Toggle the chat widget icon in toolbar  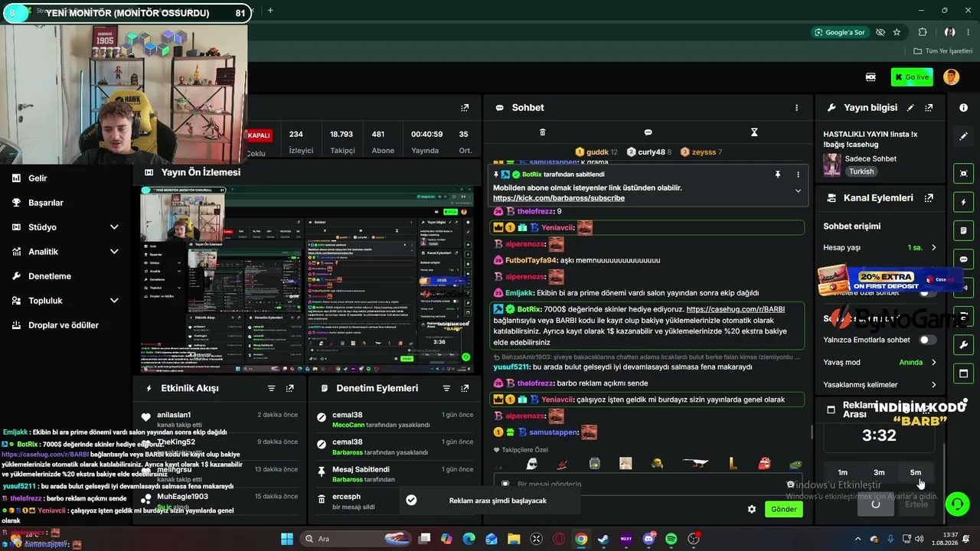pyautogui.click(x=963, y=259)
